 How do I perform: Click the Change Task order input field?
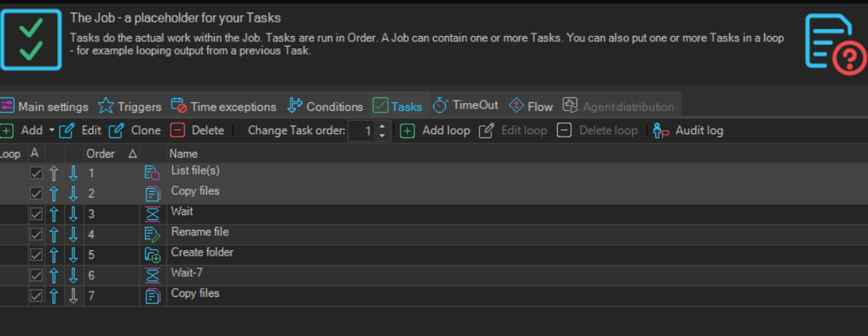[362, 131]
